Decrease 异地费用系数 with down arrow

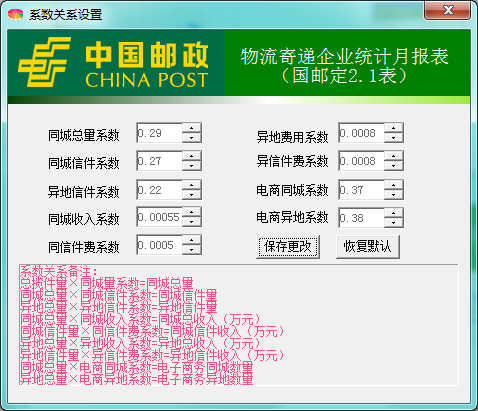[x=393, y=138]
